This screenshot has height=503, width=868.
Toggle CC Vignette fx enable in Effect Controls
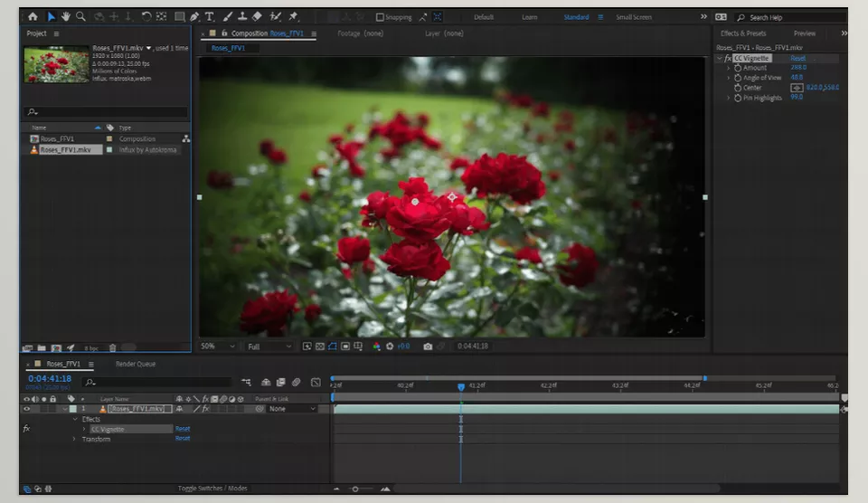point(728,58)
